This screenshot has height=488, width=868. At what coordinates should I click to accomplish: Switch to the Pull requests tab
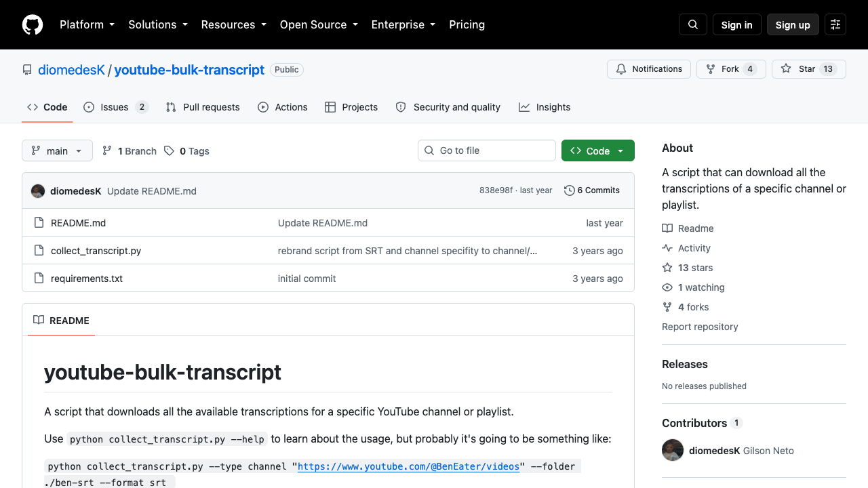point(203,107)
